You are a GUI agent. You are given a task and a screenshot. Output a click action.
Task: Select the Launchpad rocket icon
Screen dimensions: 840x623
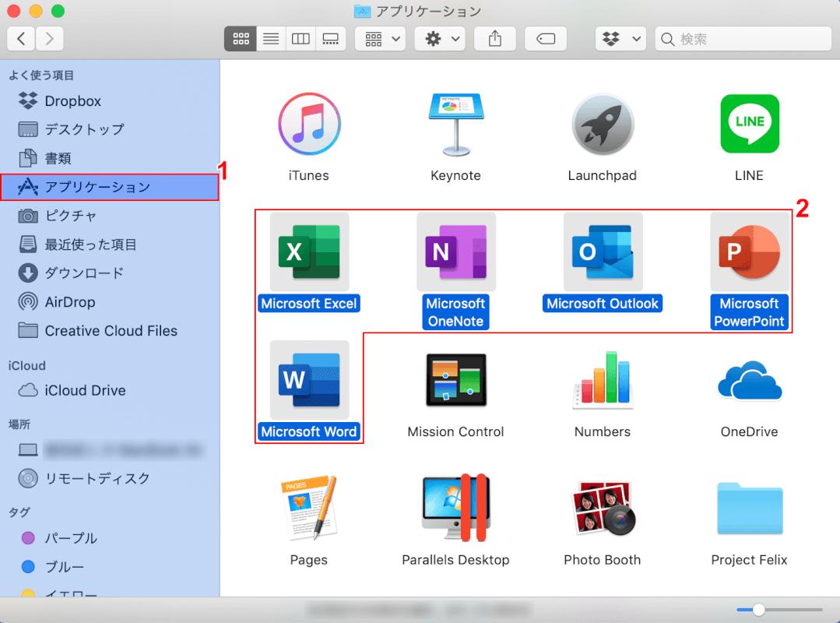(603, 124)
